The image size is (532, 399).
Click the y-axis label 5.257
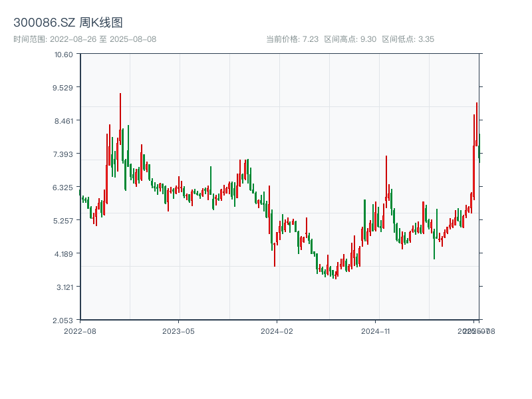[x=63, y=221]
